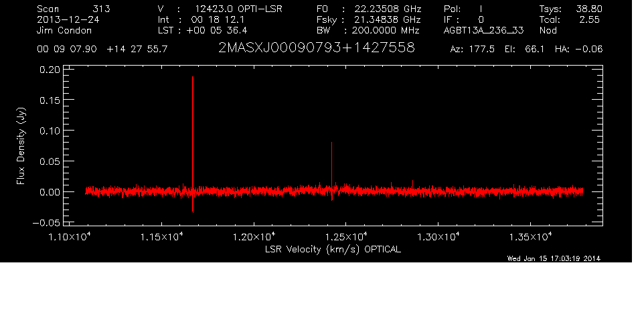The image size is (644, 328).
Task: Click the azimuth value Az: 177.5
Action: [473, 50]
